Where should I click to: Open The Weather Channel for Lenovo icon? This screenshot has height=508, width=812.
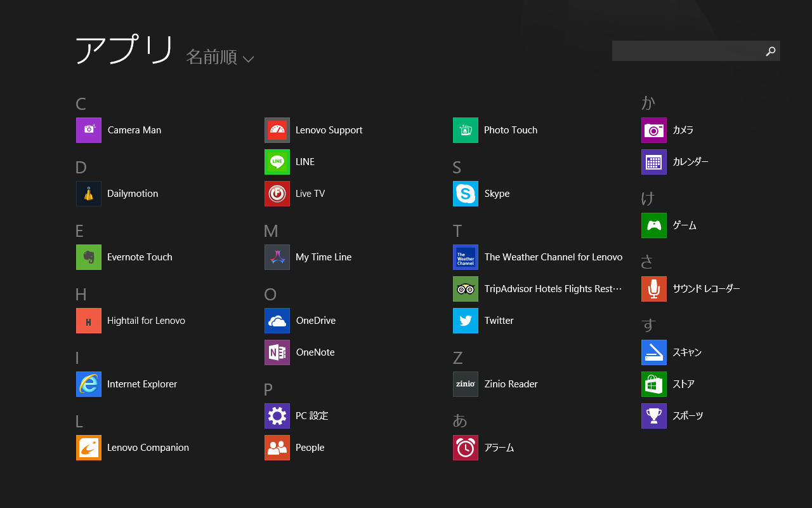pyautogui.click(x=466, y=257)
